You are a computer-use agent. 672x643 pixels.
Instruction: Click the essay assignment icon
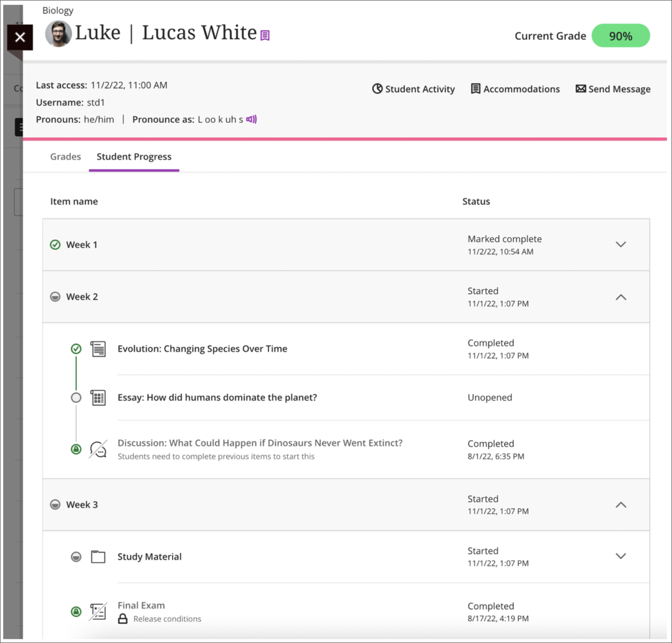[x=98, y=397]
